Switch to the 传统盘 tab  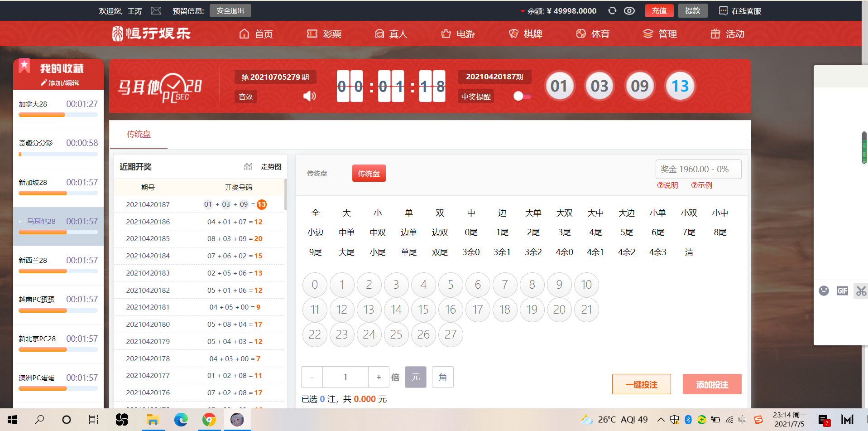[x=139, y=134]
